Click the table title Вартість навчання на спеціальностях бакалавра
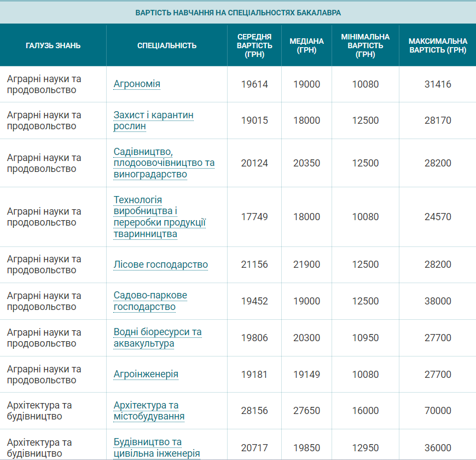Screen dimensions: 476x460 [x=238, y=12]
